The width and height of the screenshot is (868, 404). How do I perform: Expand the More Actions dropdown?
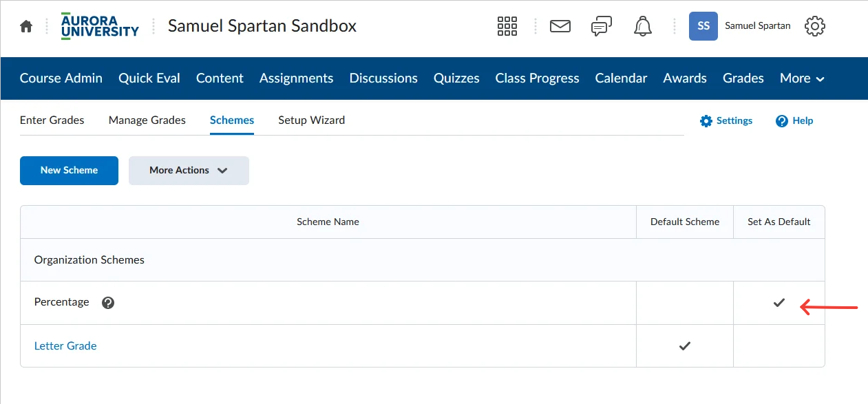point(189,171)
